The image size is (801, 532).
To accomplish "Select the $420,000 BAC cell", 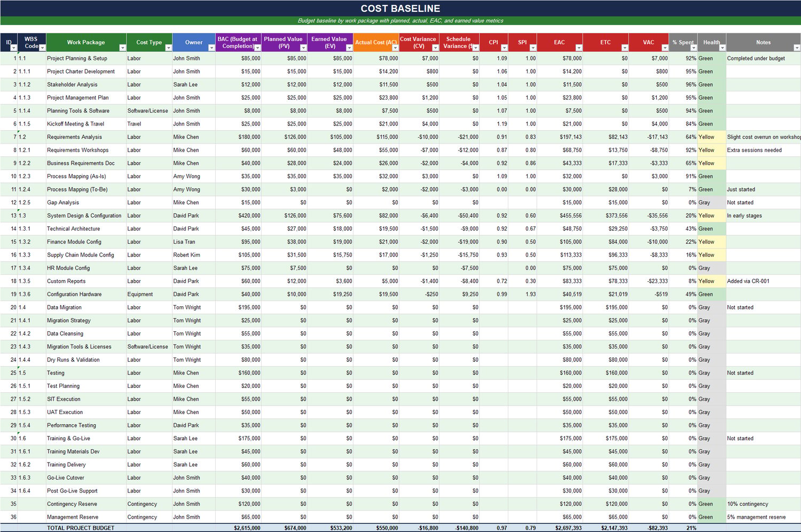I will point(239,216).
